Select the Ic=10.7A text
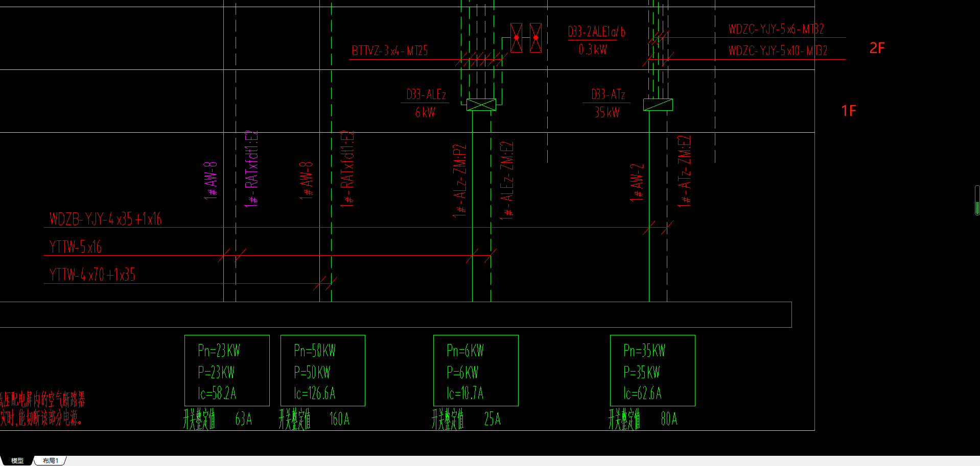Screen dimensions: 980x466 point(465,394)
